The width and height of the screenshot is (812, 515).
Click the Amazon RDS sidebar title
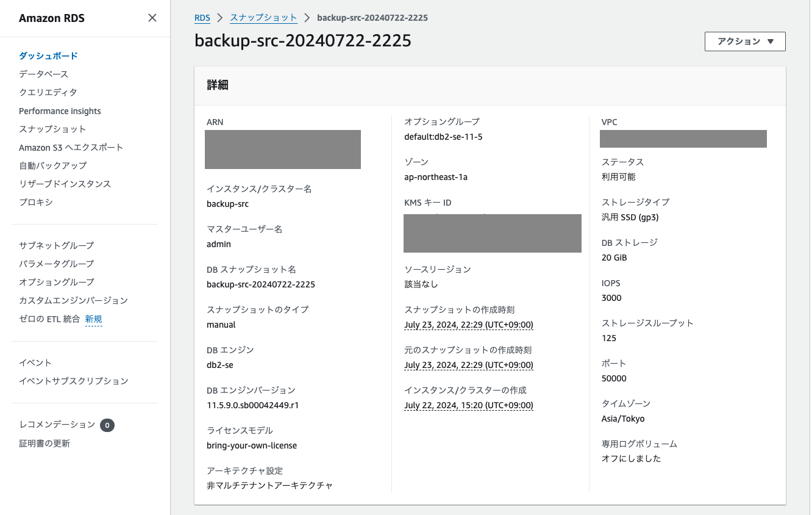pyautogui.click(x=52, y=18)
